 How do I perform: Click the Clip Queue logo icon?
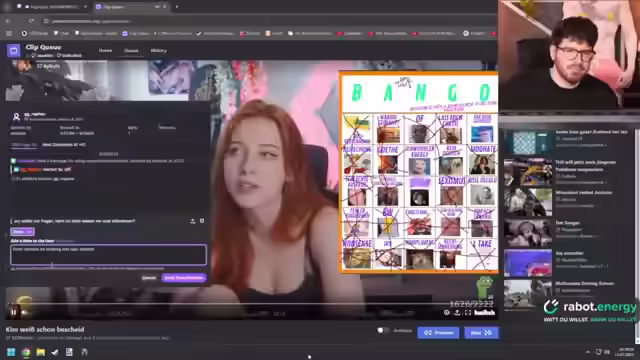click(13, 51)
